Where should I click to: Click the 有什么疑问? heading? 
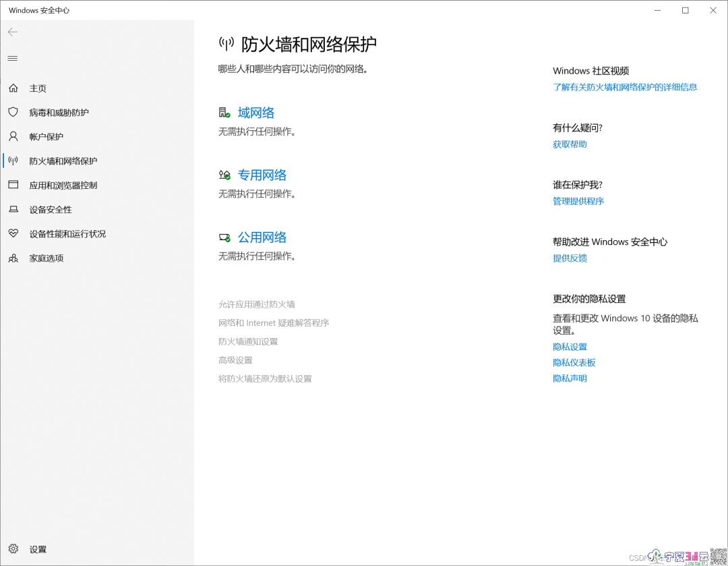pyautogui.click(x=577, y=128)
